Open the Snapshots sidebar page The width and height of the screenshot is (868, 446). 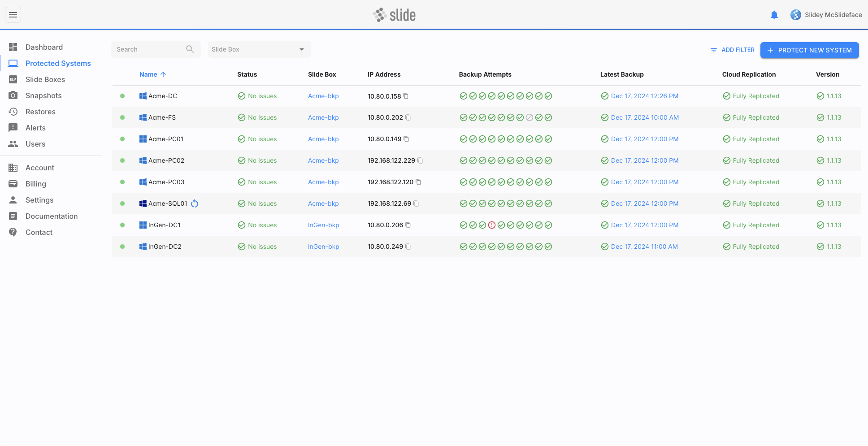point(43,95)
